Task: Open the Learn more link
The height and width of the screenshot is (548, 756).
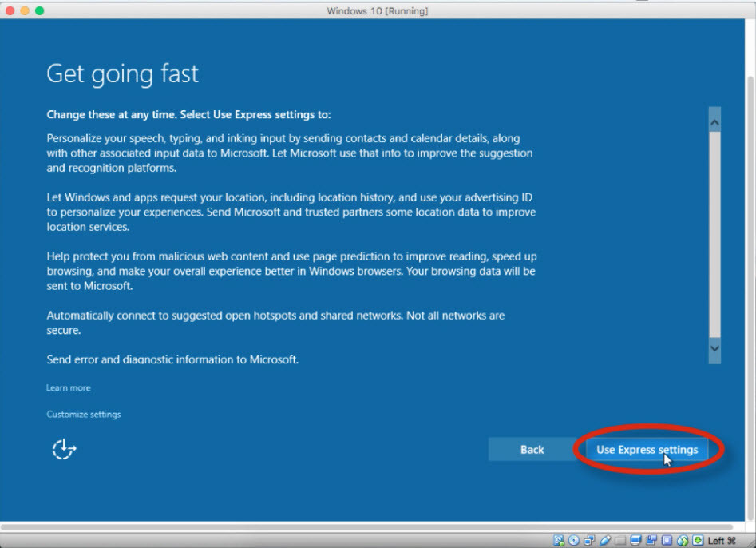Action: pos(69,388)
